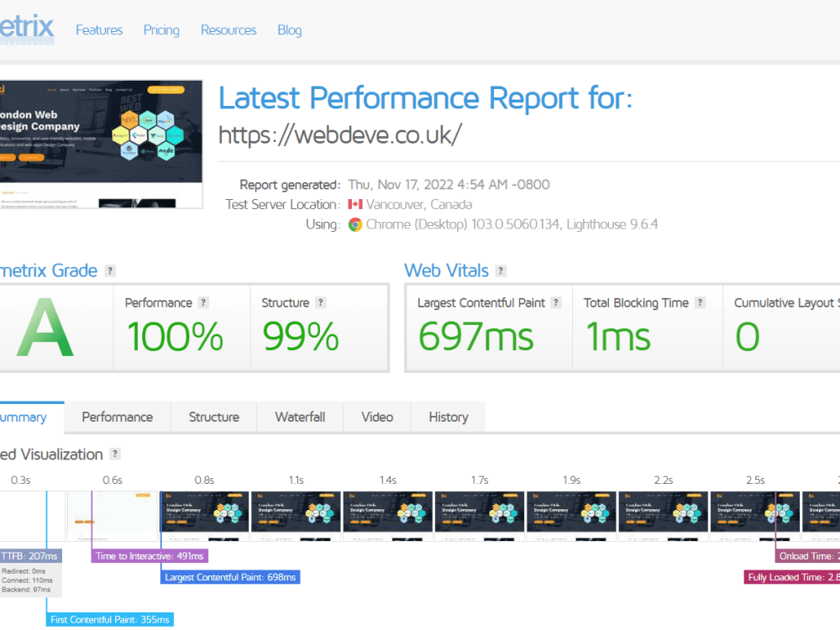Click the 100% Performance score
The width and height of the screenshot is (840, 630).
(x=176, y=337)
